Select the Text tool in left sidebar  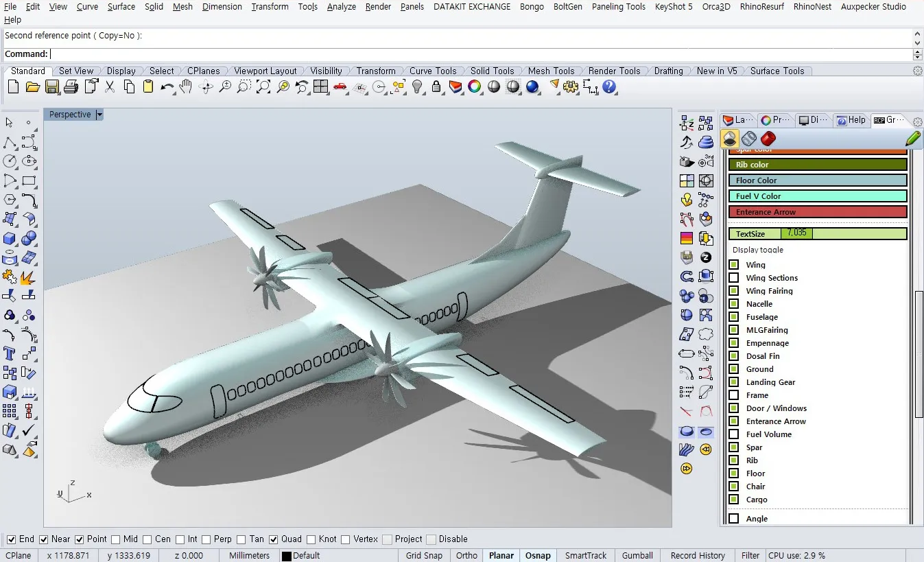click(10, 353)
